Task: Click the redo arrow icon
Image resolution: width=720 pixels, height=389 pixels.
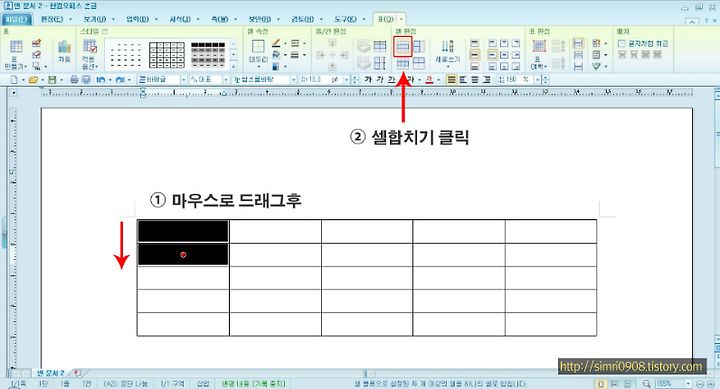Action: pyautogui.click(x=120, y=80)
